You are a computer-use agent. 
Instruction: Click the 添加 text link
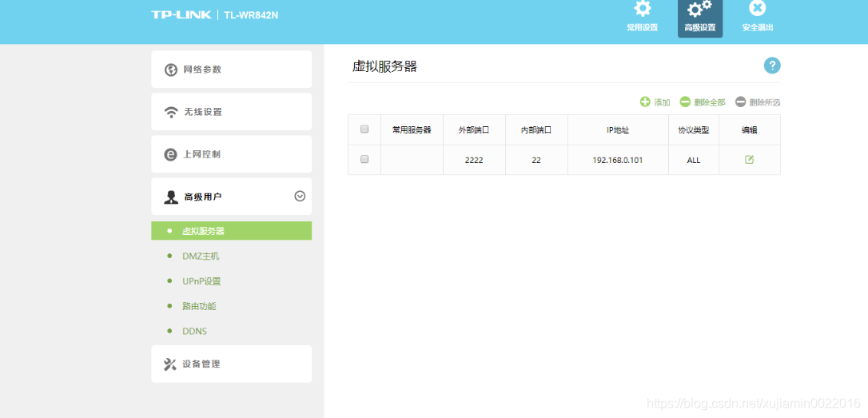pyautogui.click(x=662, y=102)
